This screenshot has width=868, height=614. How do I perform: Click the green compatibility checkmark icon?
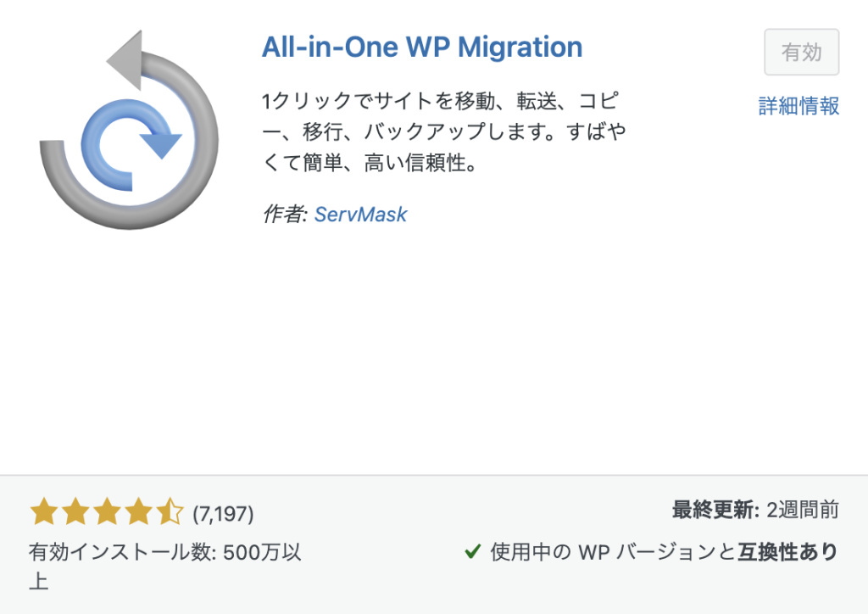point(473,551)
